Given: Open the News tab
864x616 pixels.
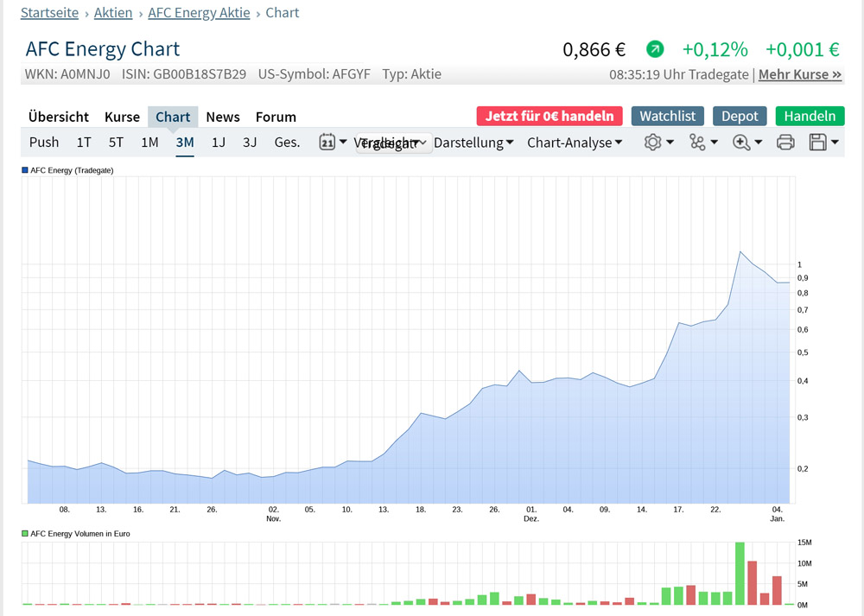Looking at the screenshot, I should coord(223,117).
